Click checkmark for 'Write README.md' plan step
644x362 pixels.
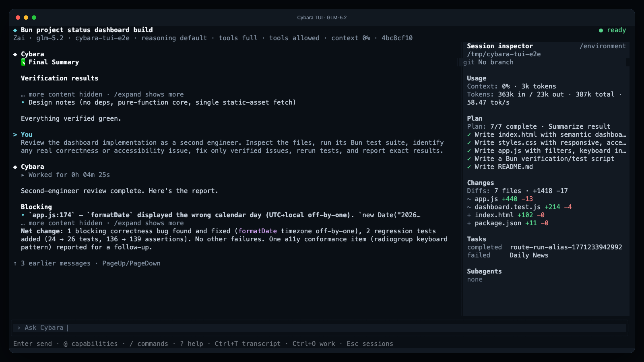click(469, 167)
